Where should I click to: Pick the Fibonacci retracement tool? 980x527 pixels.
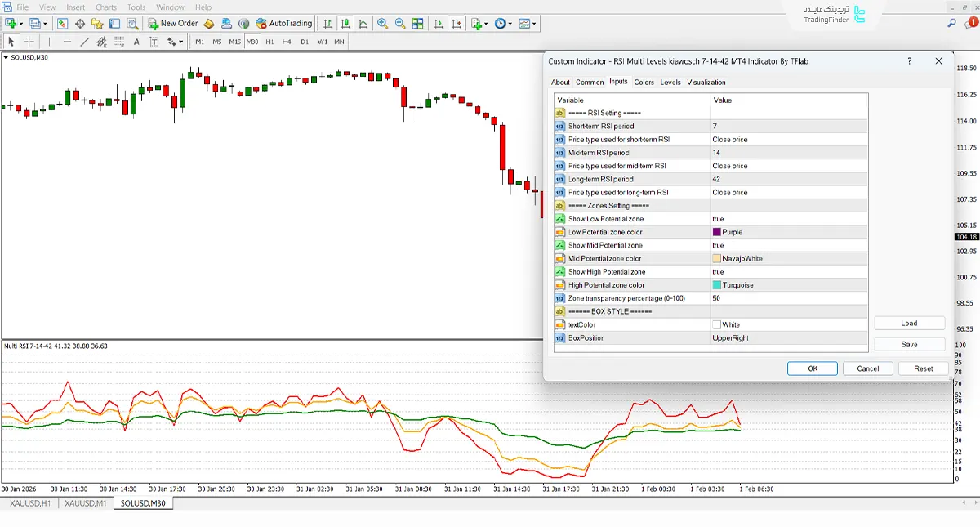tap(102, 42)
